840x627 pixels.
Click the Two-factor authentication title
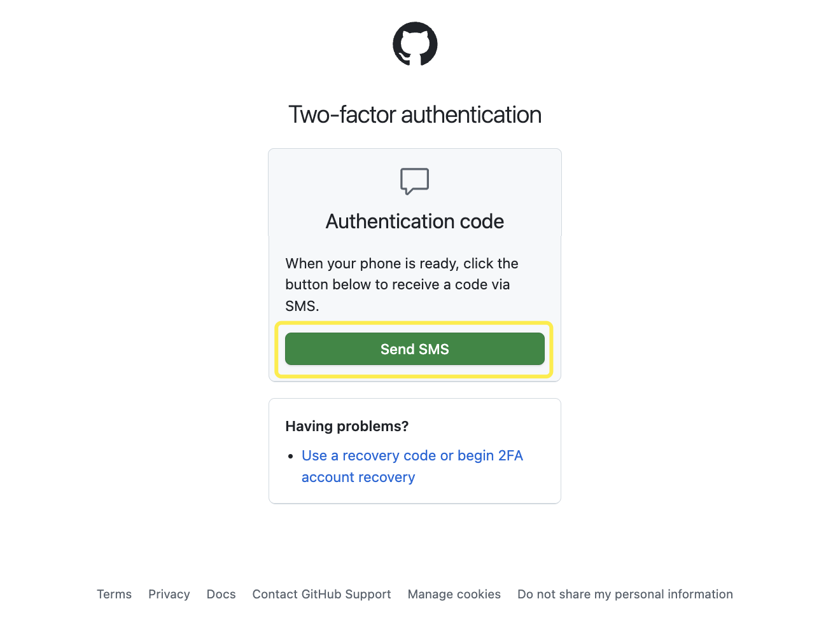[x=414, y=114]
